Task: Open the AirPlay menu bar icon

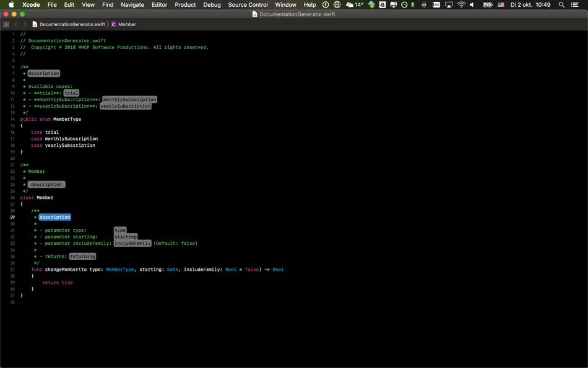Action: tap(449, 4)
